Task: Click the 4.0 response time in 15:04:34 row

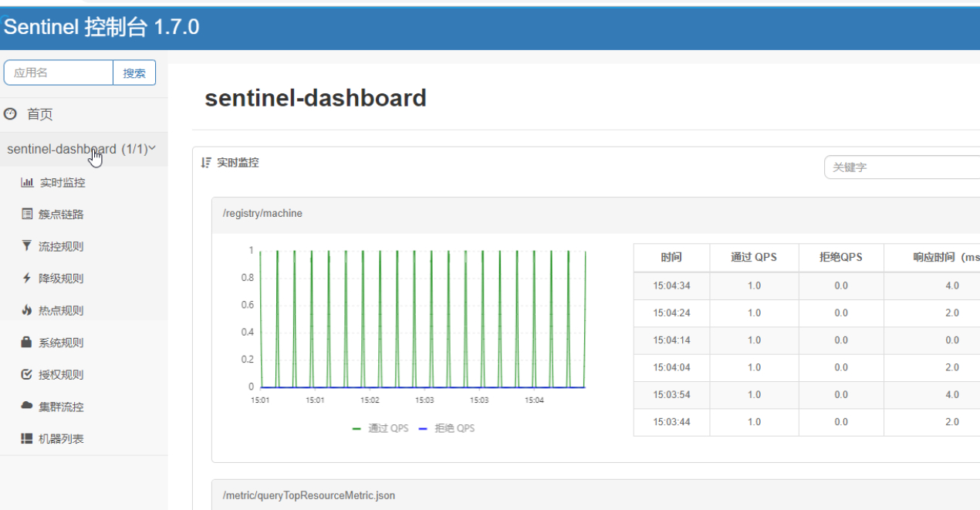Action: coord(952,285)
